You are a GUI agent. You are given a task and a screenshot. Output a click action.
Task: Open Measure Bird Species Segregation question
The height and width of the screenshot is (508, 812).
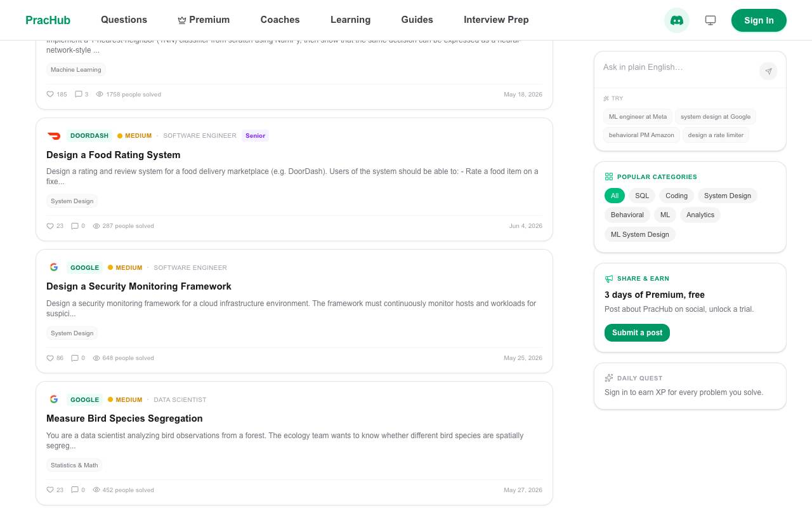click(x=124, y=418)
